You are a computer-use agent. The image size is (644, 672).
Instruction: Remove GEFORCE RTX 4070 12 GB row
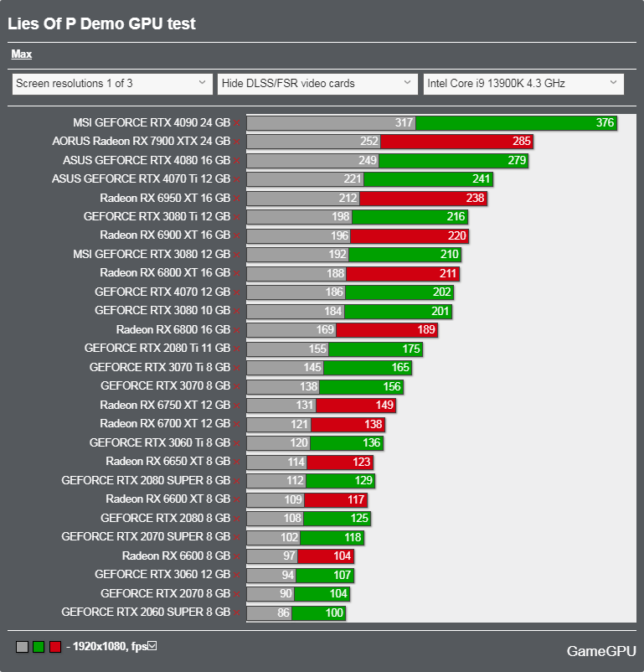236,292
